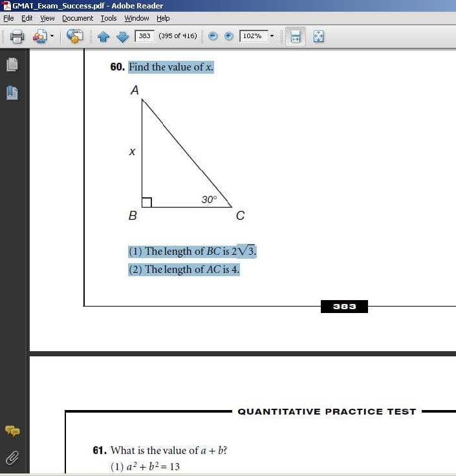Click the 'QUANTITATIVE PRACTICE TEST' heading
This screenshot has height=476, width=456.
[327, 411]
